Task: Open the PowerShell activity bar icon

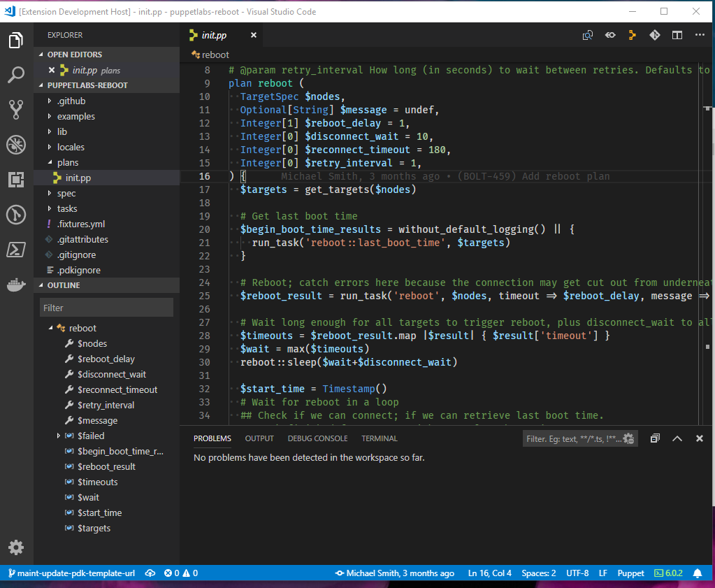Action: pyautogui.click(x=16, y=250)
